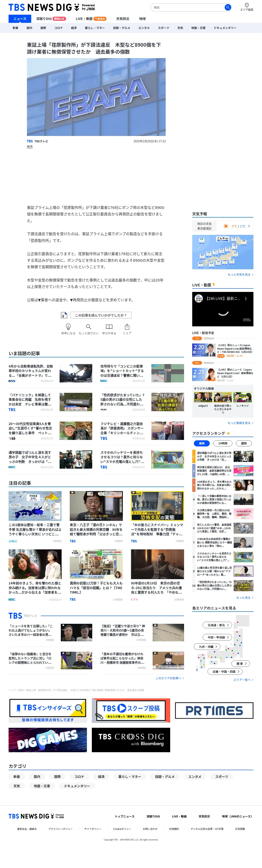Open the 天気防災 tab
Screen dimensions: 262x868
[x=122, y=19]
